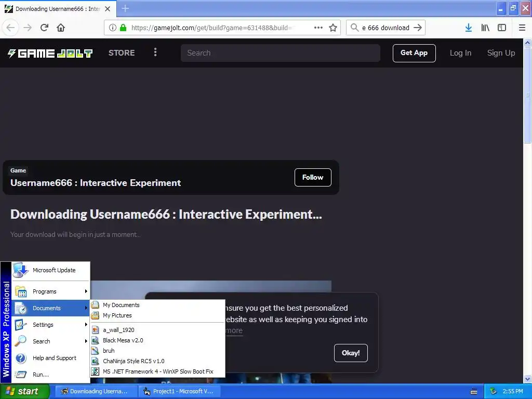The image size is (532, 399).
Task: Expand the Settings submenu
Action: point(51,325)
